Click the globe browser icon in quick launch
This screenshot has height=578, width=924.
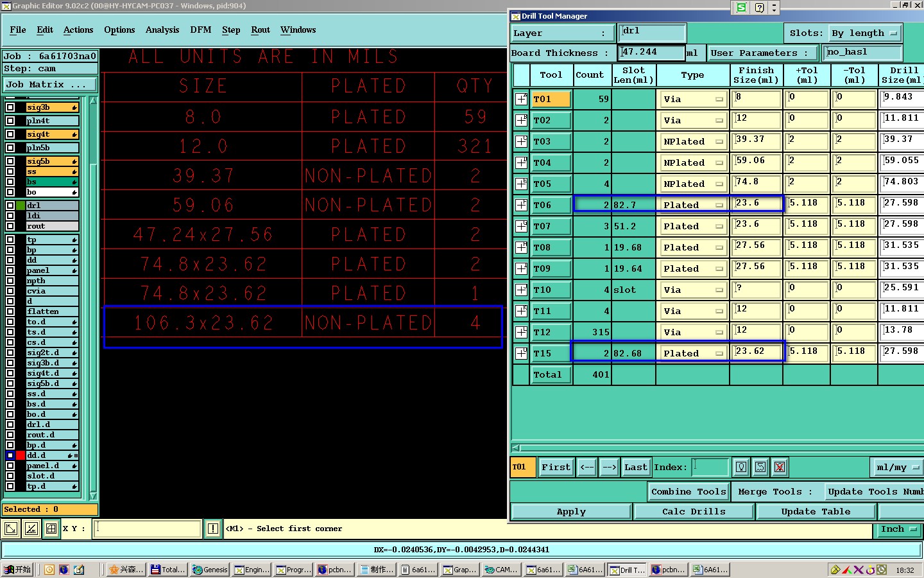pos(64,570)
